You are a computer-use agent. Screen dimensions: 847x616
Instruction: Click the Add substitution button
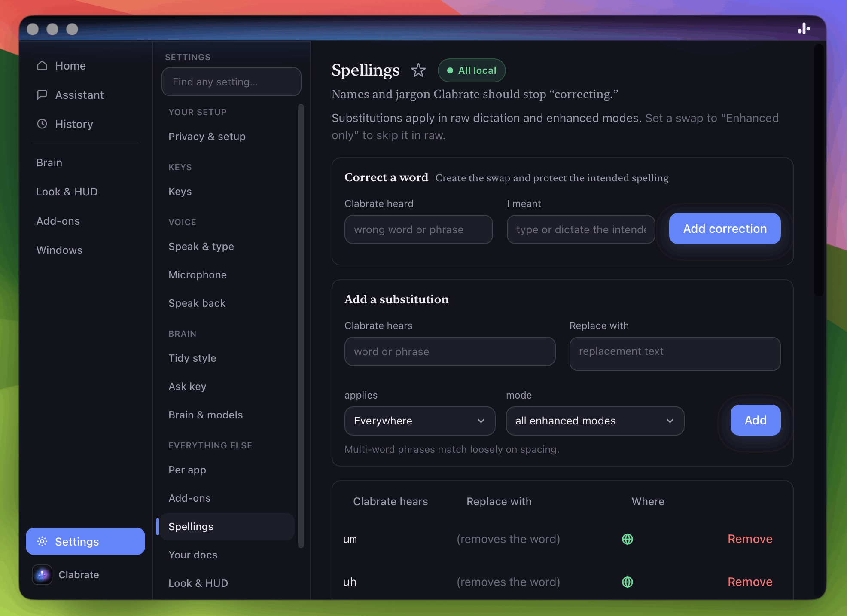click(756, 420)
